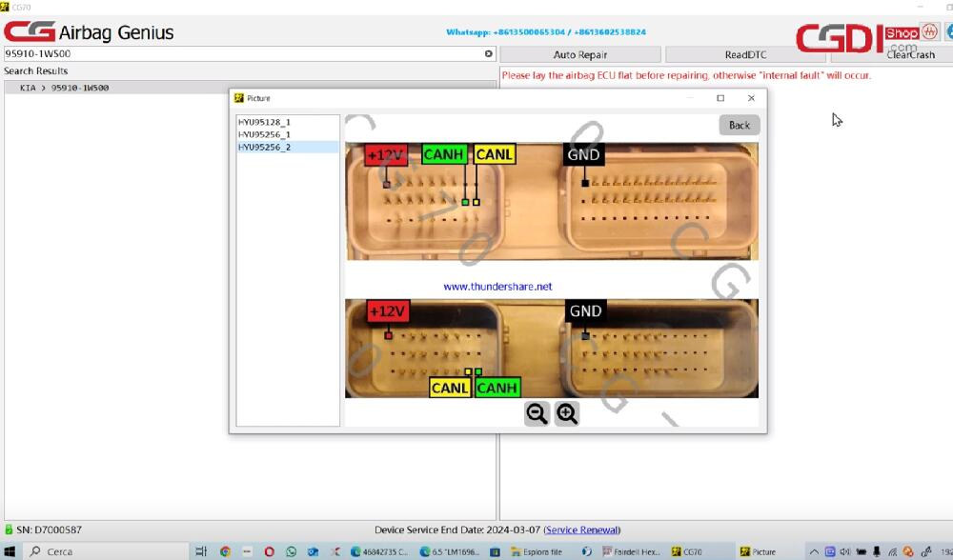Viewport: 953px width, 560px height.
Task: Click the ReadDTC button
Action: click(745, 54)
